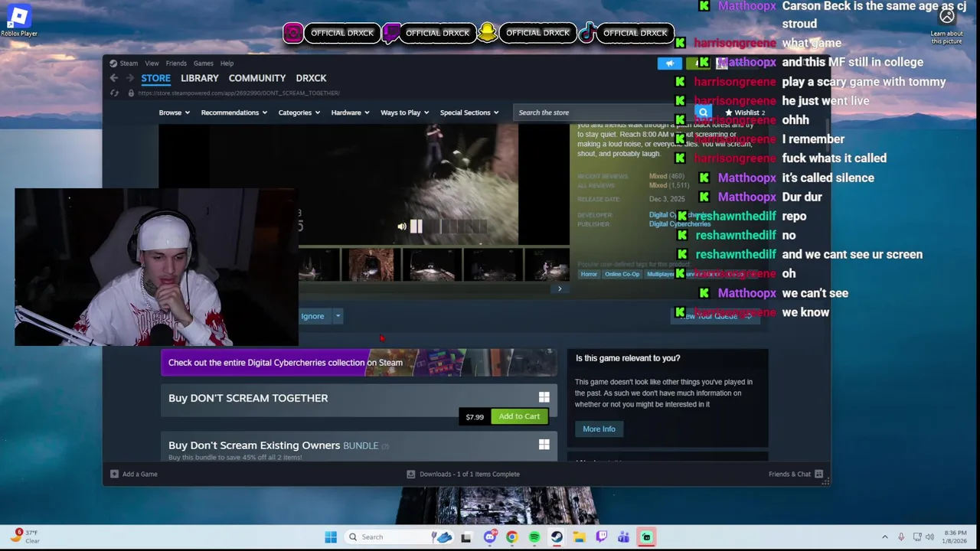Expand the Categories dropdown

[299, 112]
